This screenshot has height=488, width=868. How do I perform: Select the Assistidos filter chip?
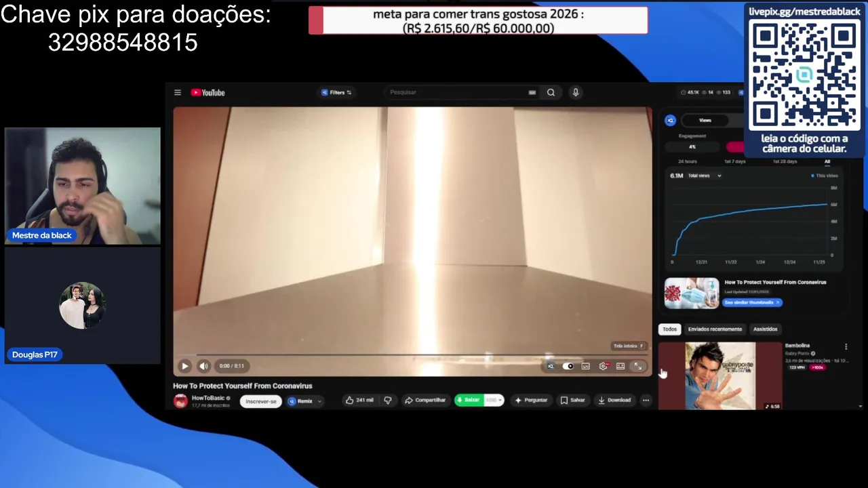(765, 329)
